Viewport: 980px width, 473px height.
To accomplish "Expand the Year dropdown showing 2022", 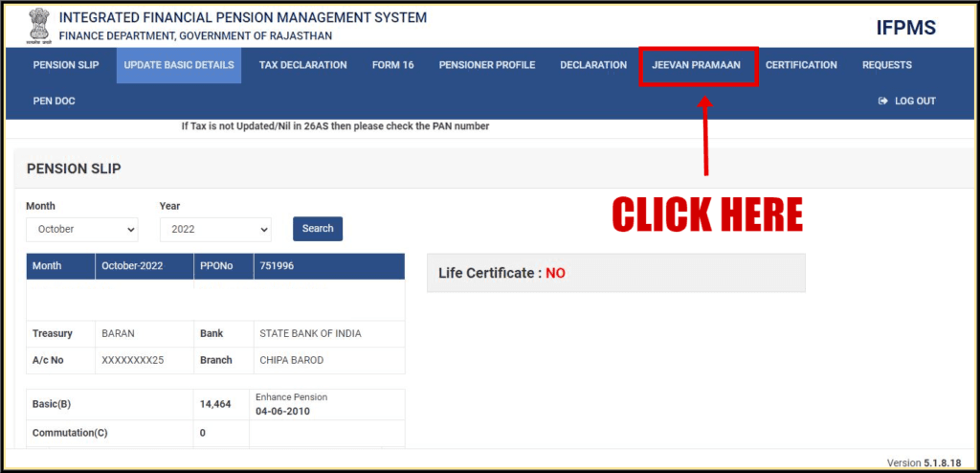I will click(215, 230).
